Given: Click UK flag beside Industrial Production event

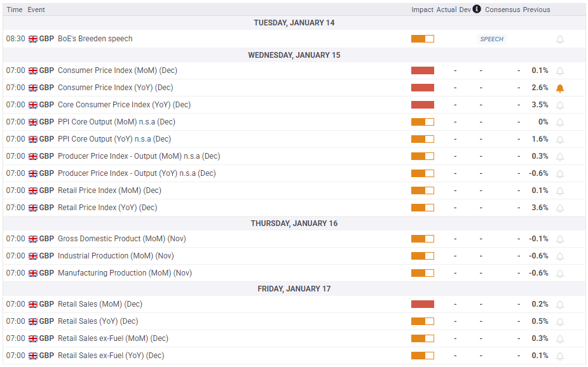Looking at the screenshot, I should point(33,256).
